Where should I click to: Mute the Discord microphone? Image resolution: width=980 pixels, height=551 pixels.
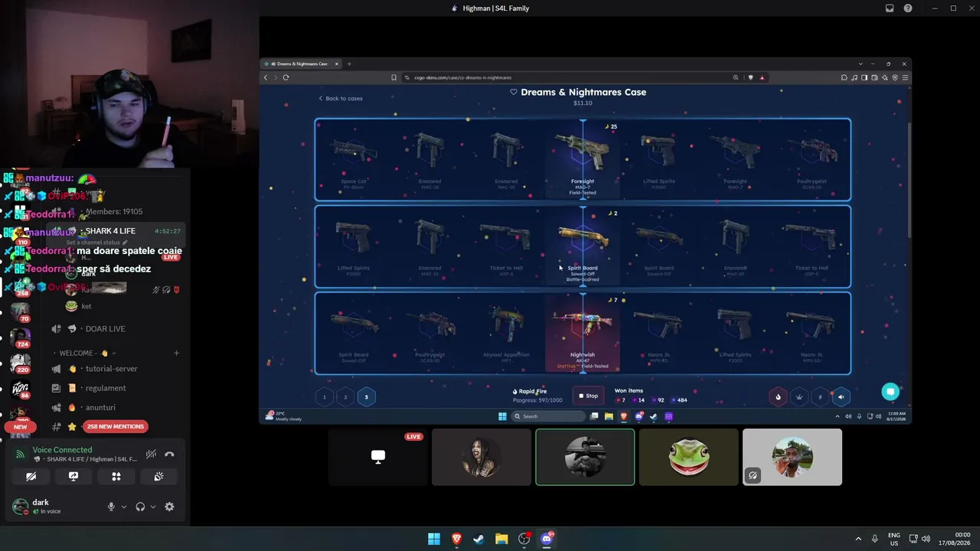click(x=111, y=507)
